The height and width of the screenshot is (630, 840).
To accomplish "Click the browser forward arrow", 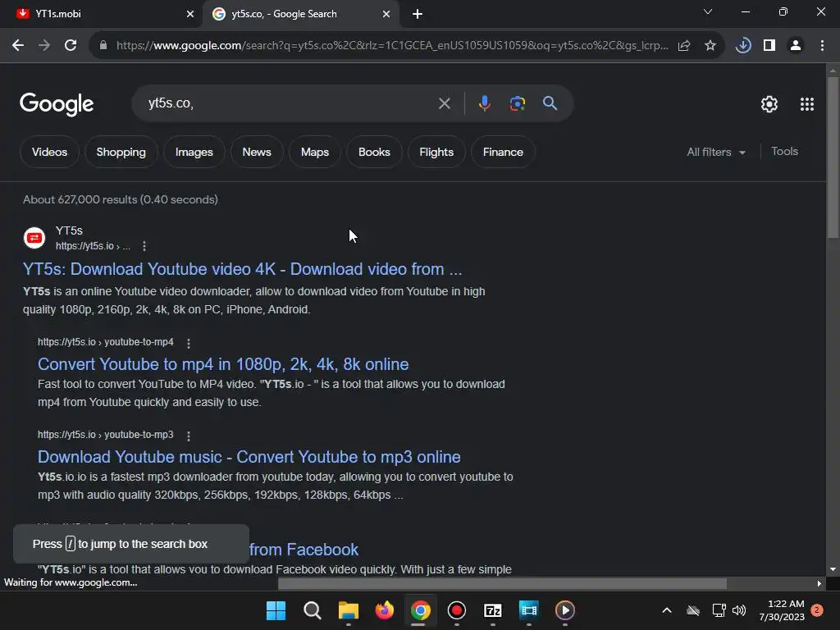I will click(44, 46).
